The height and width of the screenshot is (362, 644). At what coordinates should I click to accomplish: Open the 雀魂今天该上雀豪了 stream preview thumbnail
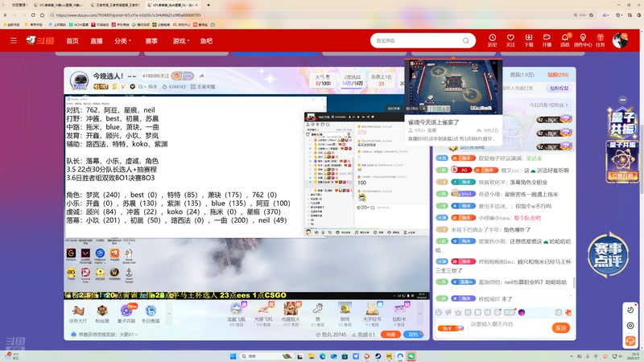point(453,87)
